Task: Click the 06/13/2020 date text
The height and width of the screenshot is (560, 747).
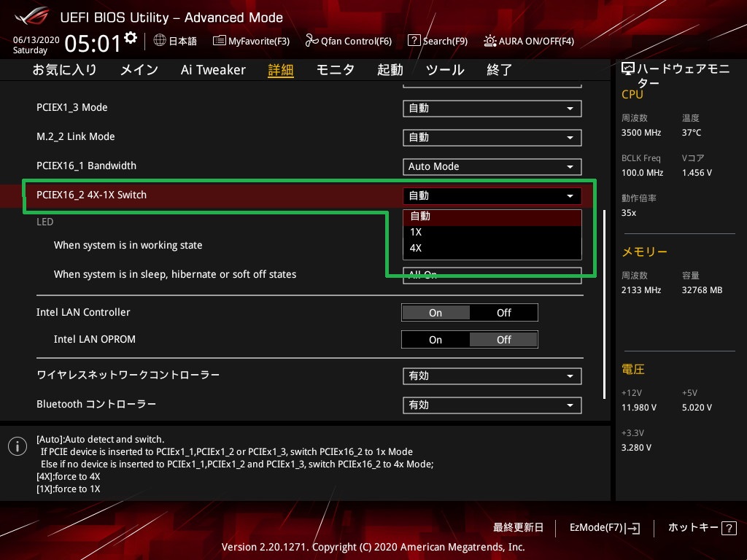Action: coord(36,40)
